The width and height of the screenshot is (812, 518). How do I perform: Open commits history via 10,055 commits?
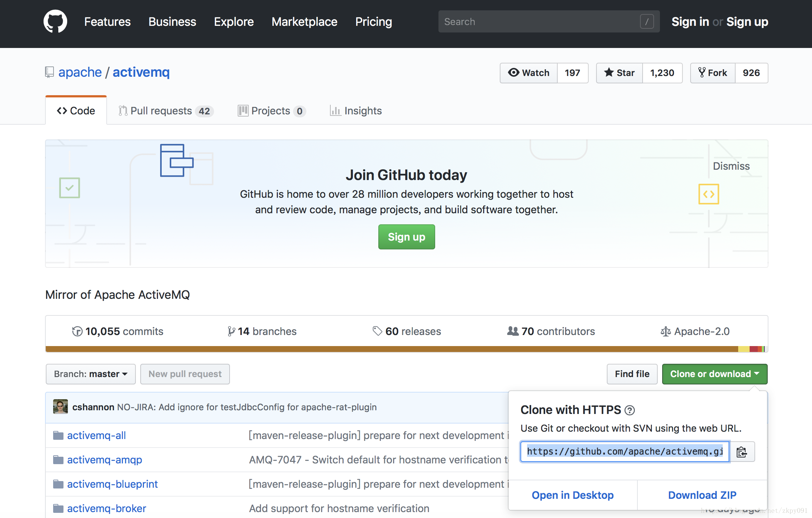coord(118,331)
